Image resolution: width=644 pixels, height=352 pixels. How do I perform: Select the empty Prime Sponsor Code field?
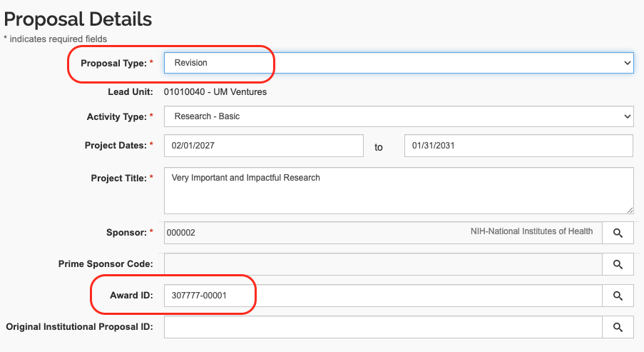(383, 264)
